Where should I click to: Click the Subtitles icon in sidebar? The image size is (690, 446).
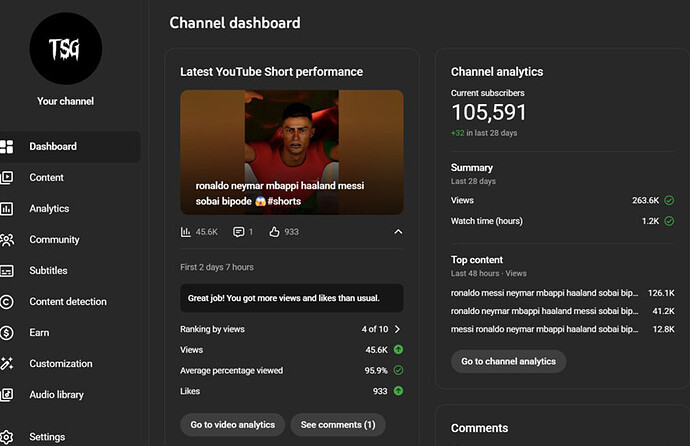click(8, 271)
